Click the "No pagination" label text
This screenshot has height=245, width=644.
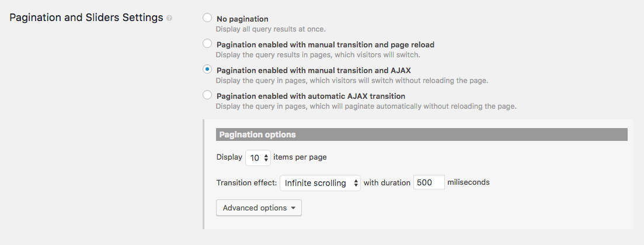coord(242,19)
